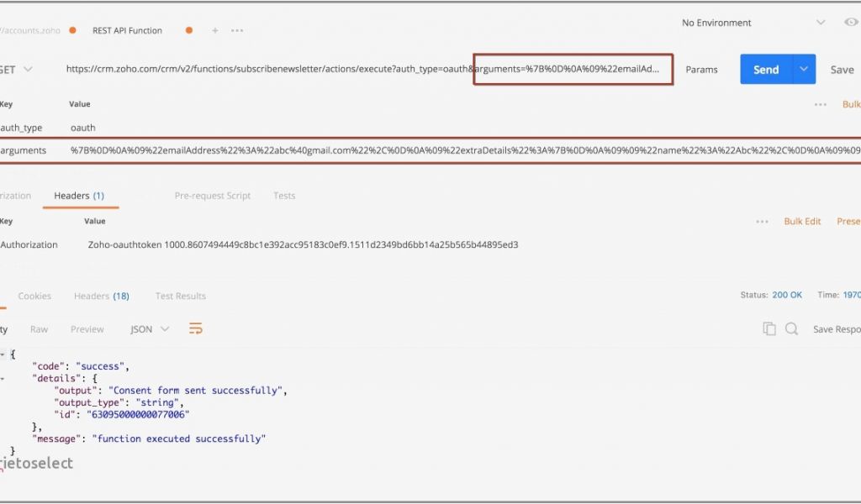Image resolution: width=861 pixels, height=504 pixels.
Task: Collapse the "details" JSON object arrow
Action: point(3,378)
